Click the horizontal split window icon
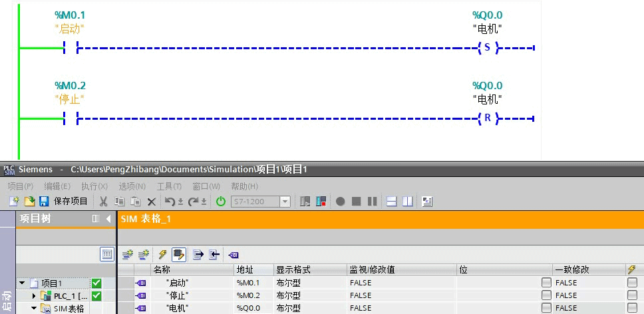The width and height of the screenshot is (644, 314). point(392,202)
